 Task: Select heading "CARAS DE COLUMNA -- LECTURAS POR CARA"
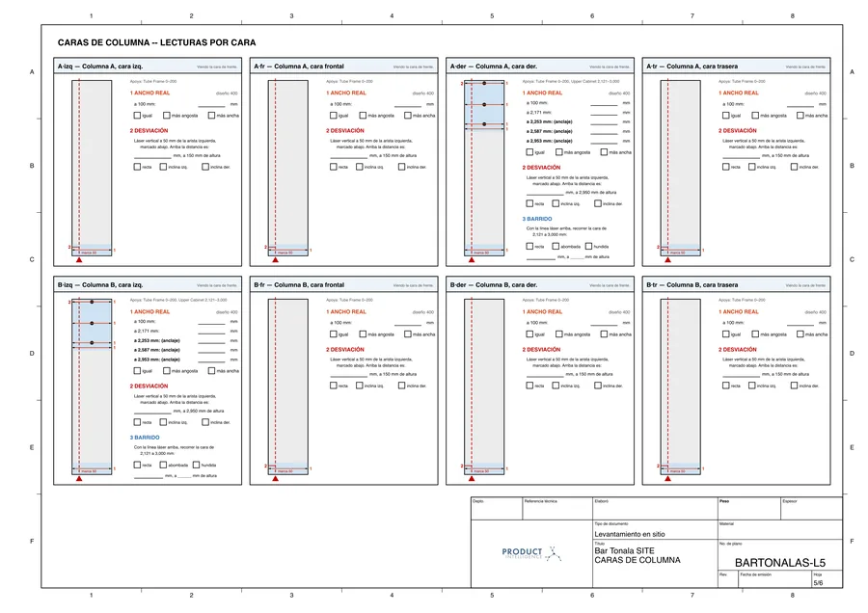point(156,42)
